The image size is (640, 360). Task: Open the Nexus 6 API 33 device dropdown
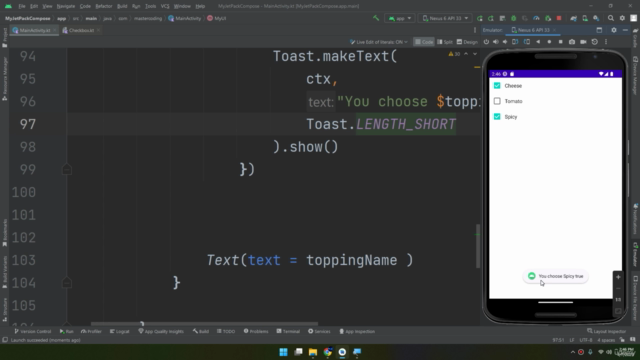(x=445, y=18)
